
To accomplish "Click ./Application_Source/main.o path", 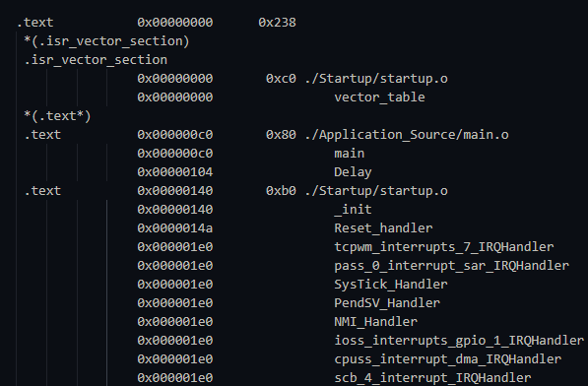I will click(x=407, y=135).
